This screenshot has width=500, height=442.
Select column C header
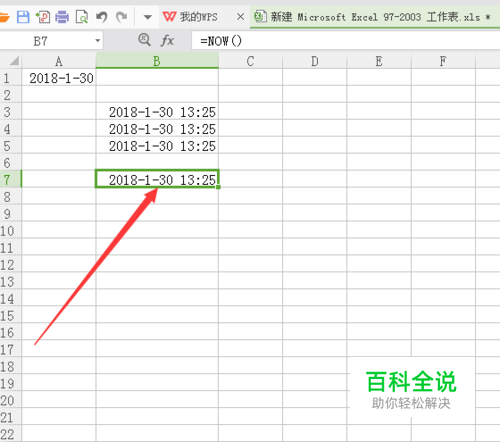click(x=250, y=61)
